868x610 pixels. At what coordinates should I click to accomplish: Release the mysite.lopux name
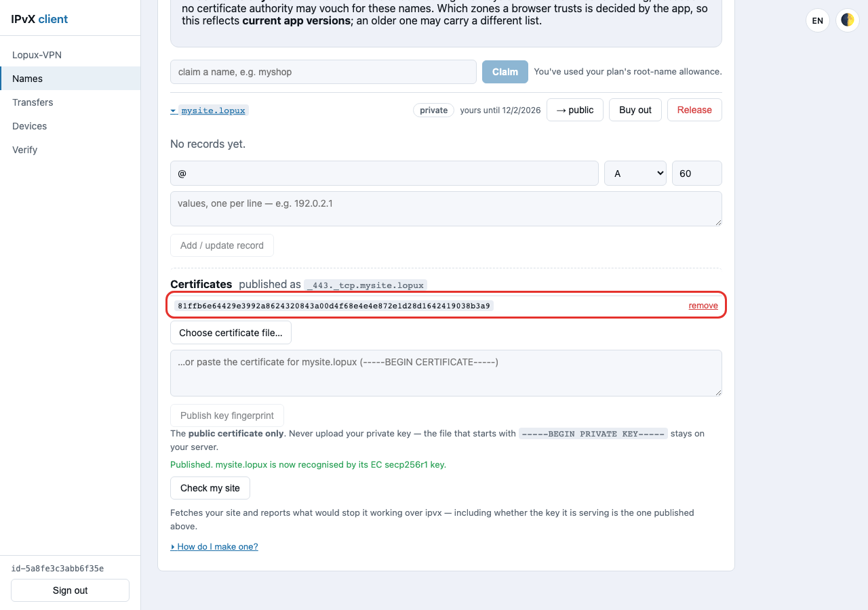click(694, 110)
